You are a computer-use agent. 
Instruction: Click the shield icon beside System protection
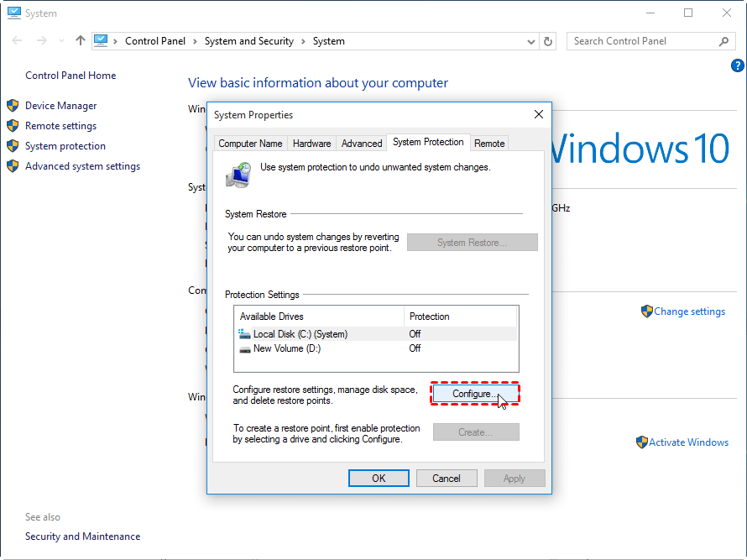pos(13,146)
